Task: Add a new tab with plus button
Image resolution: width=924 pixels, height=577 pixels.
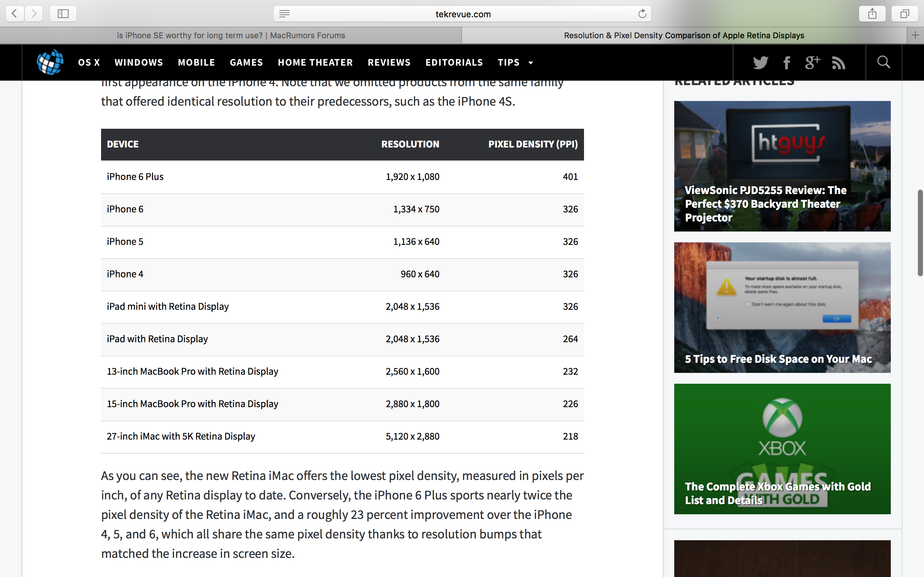Action: tap(915, 35)
